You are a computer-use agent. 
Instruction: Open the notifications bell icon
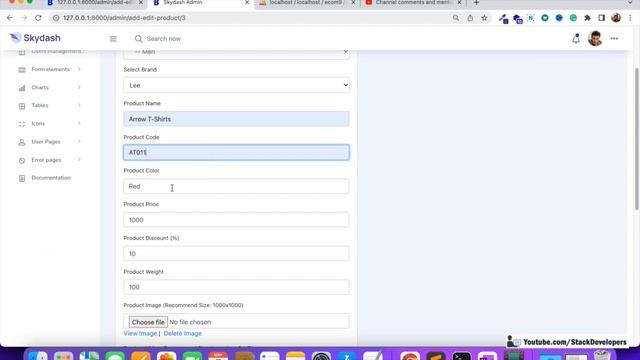pyautogui.click(x=576, y=38)
